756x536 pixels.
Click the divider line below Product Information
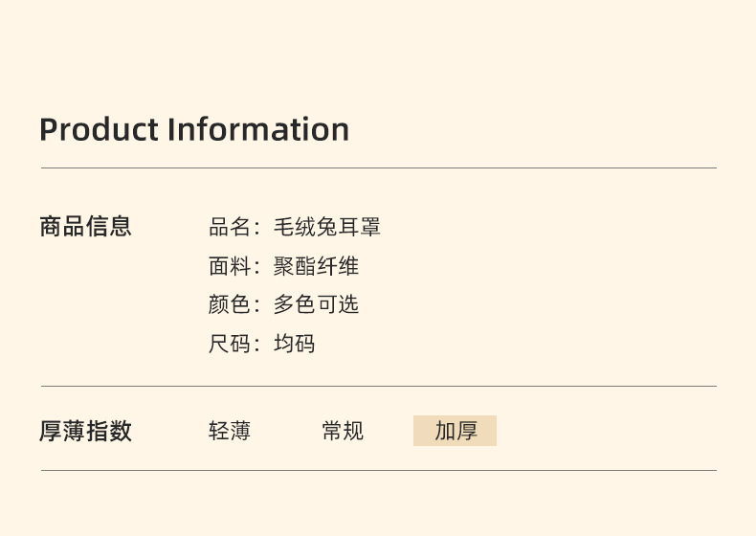click(378, 168)
